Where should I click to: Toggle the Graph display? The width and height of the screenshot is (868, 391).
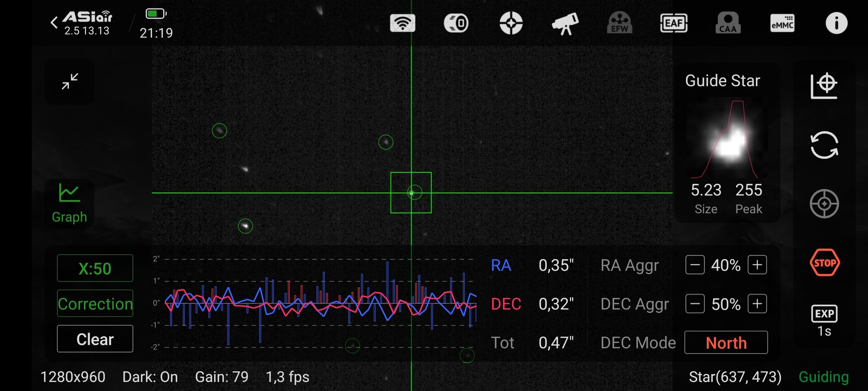point(69,203)
